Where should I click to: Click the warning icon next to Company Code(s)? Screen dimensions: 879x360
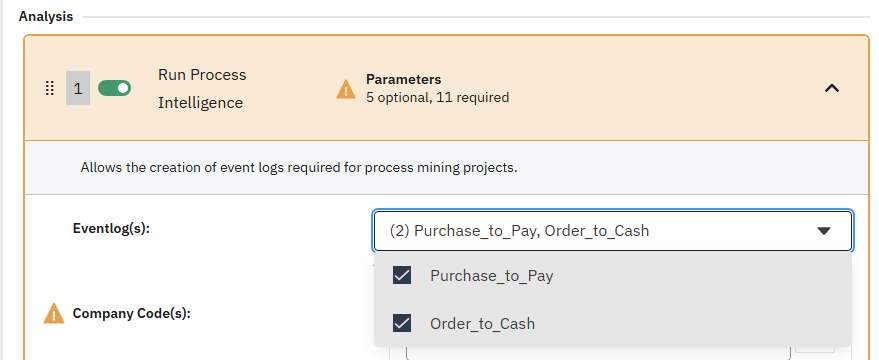click(x=54, y=313)
